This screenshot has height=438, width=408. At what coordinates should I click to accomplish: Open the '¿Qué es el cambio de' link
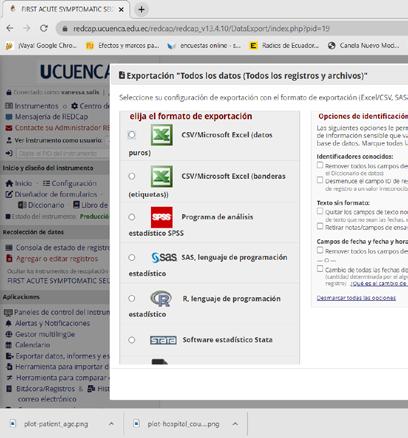379,283
